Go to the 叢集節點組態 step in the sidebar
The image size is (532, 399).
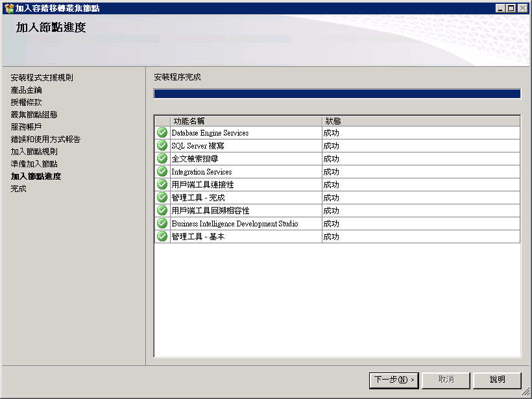pyautogui.click(x=34, y=115)
